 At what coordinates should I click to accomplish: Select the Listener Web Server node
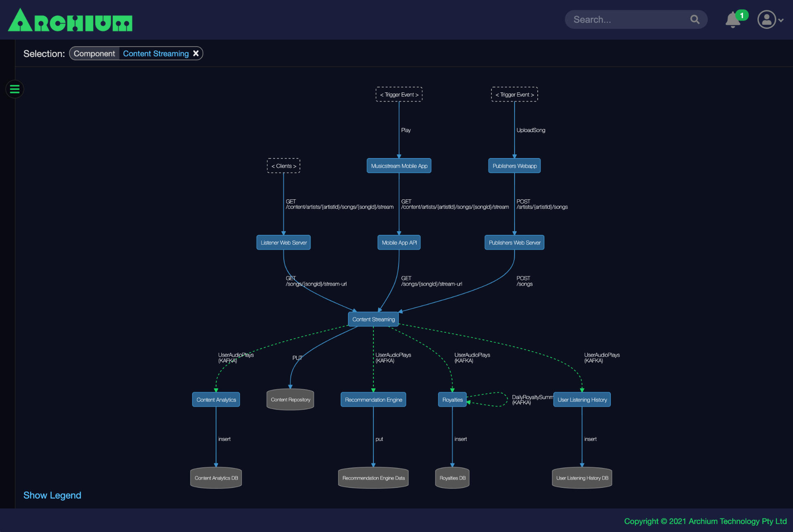(283, 242)
